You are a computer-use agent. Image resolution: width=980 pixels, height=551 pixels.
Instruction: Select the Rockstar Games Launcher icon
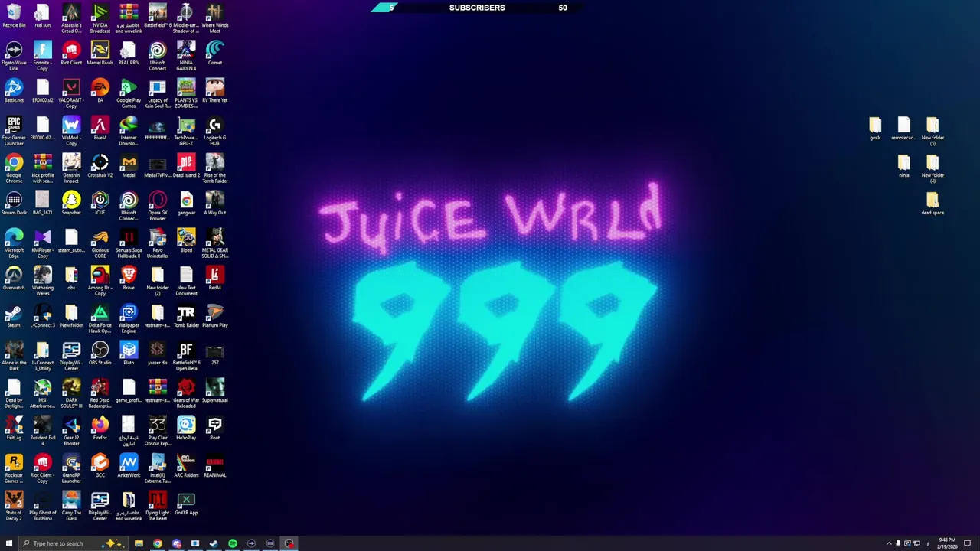tap(14, 468)
